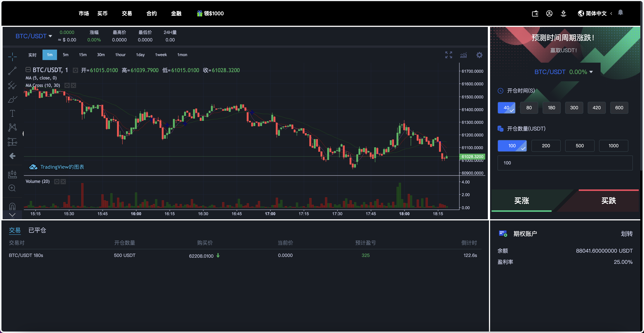This screenshot has width=644, height=333.
Task: Open the wallet icon in header
Action: click(x=535, y=13)
